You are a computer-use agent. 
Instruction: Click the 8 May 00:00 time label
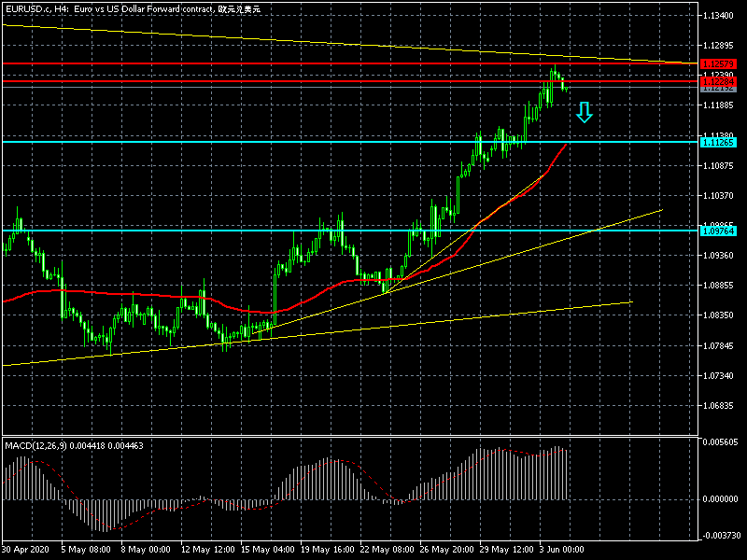pos(146,549)
